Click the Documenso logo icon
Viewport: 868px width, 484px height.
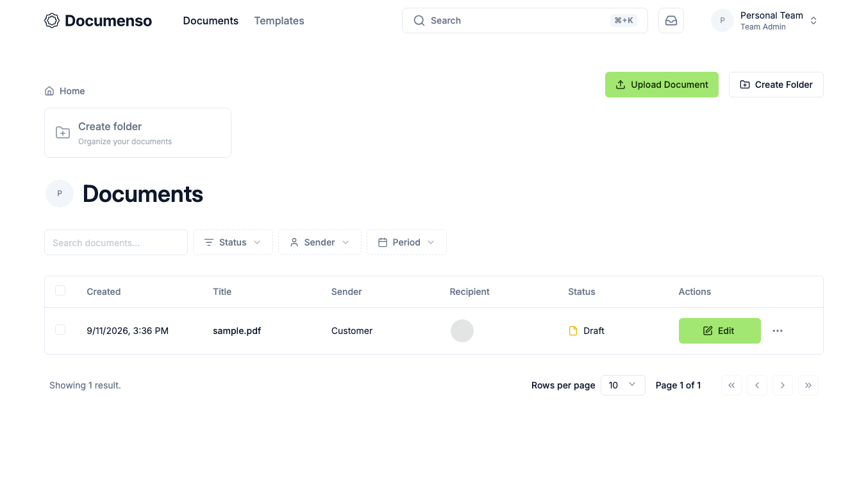click(52, 21)
